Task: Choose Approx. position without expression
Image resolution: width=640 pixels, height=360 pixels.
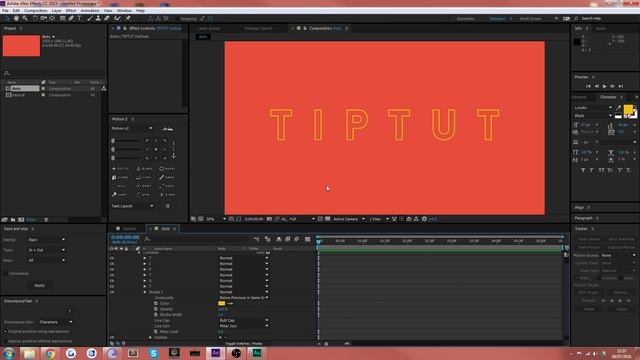Action: (x=6, y=341)
